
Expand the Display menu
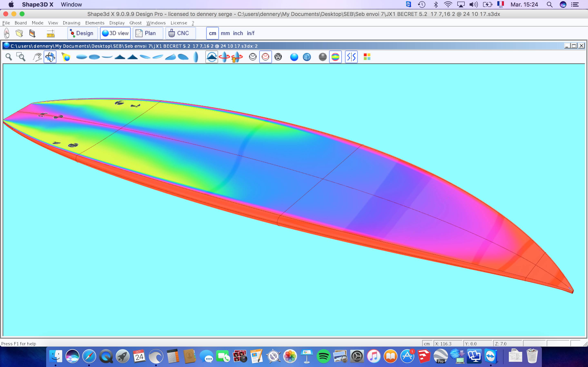tap(117, 23)
